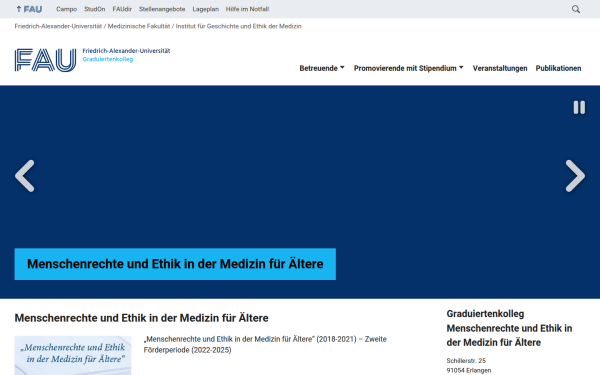This screenshot has height=375, width=600.
Task: Expand Promovierende mit Stipendium dropdown
Action: point(408,68)
